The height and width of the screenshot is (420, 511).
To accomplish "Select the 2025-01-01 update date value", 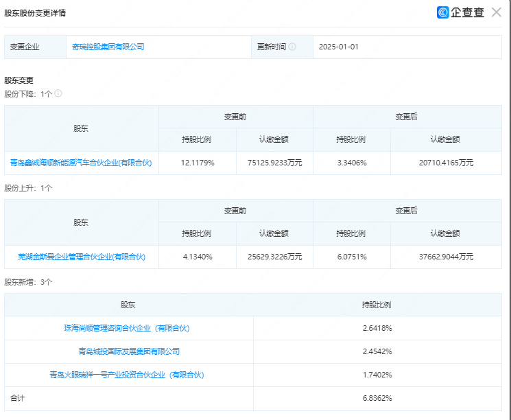I will pyautogui.click(x=339, y=47).
